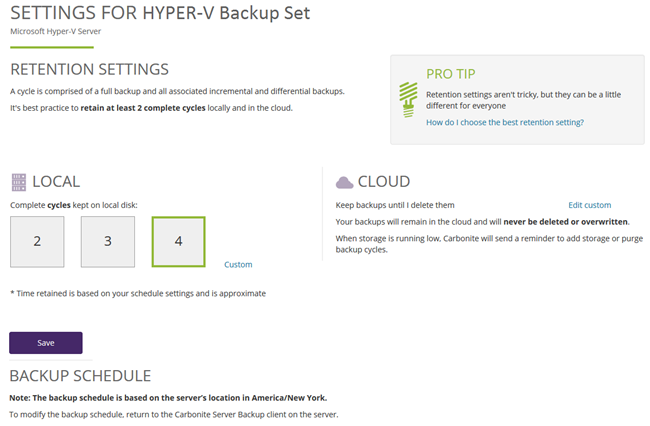The height and width of the screenshot is (426, 650).
Task: Click the 'Microsoft Hyper-V Server' subtitle
Action: pos(57,32)
